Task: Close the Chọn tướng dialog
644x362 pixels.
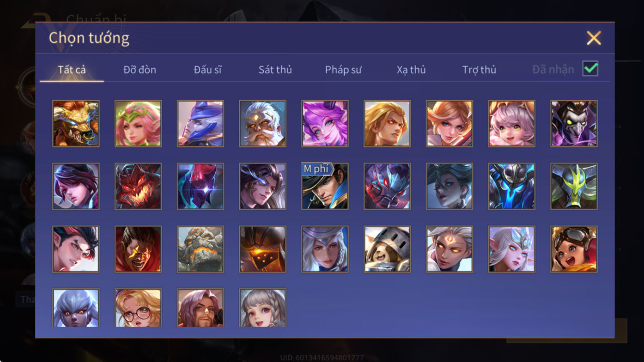Action: [594, 38]
